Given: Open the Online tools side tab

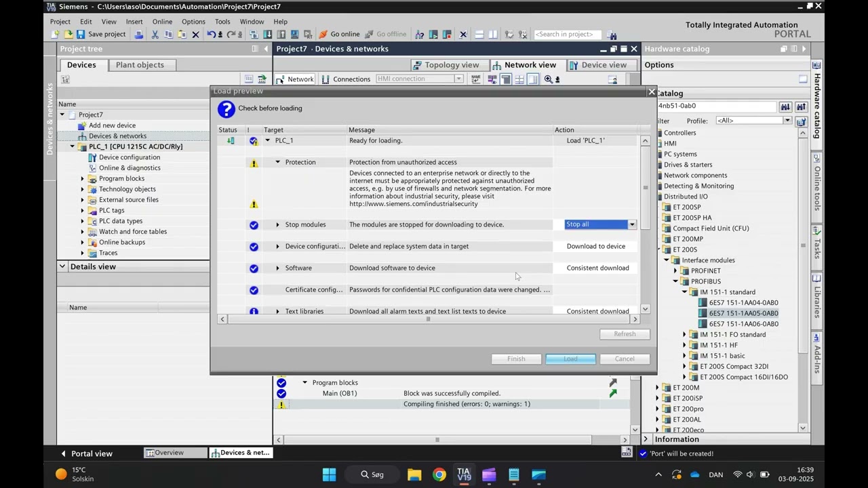Looking at the screenshot, I should coord(817,184).
